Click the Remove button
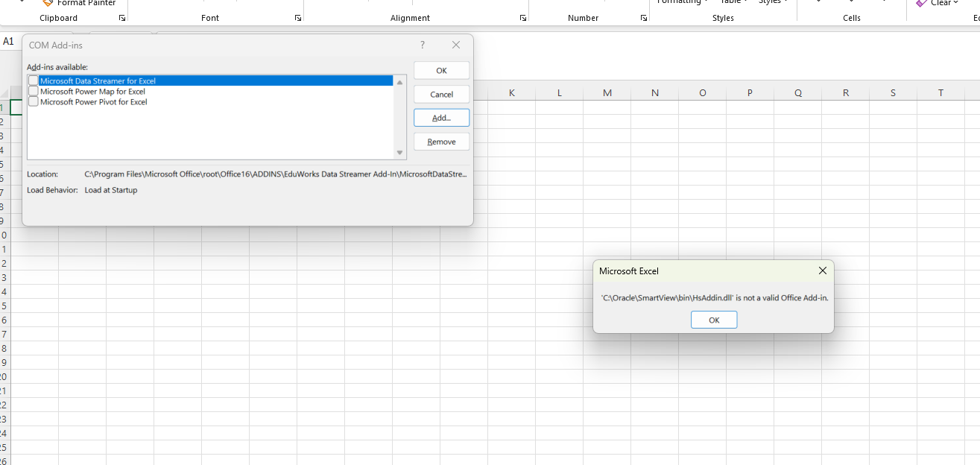Screen dimensions: 980x465 [441, 142]
